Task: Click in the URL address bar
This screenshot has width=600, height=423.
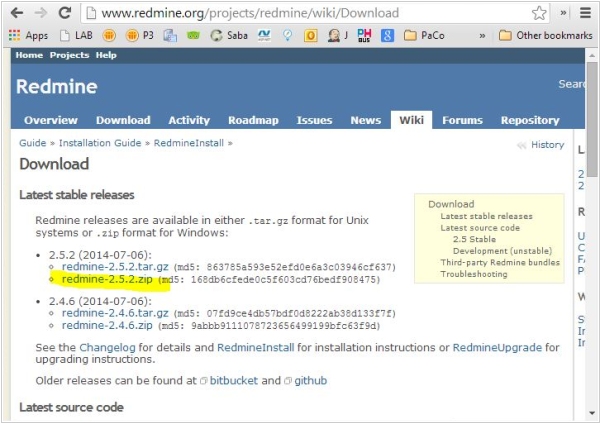Action: pyautogui.click(x=300, y=13)
